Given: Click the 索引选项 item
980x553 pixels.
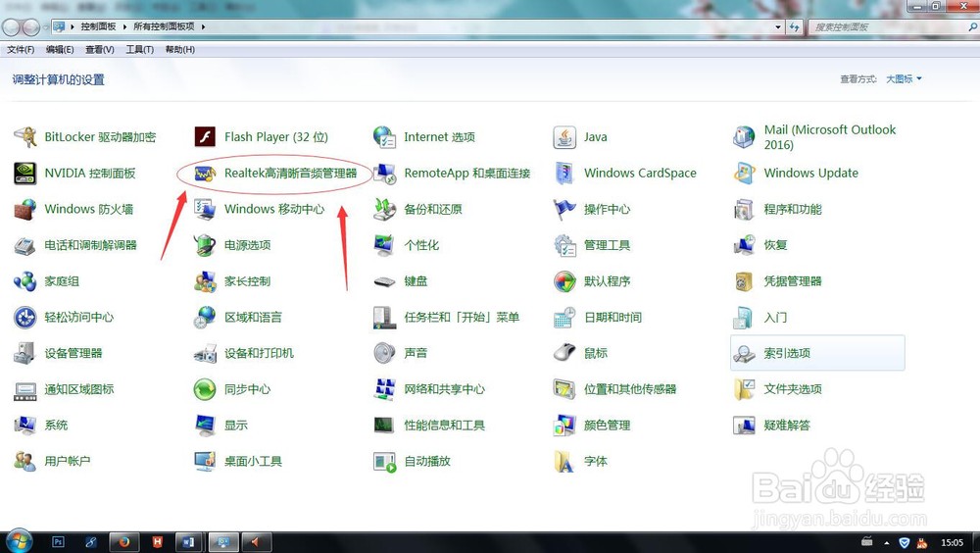Looking at the screenshot, I should coord(817,353).
